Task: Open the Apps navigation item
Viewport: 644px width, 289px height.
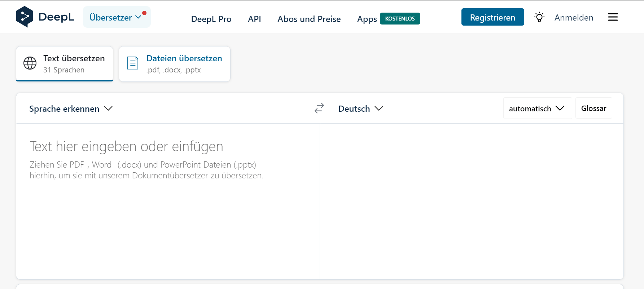Action: click(x=367, y=19)
